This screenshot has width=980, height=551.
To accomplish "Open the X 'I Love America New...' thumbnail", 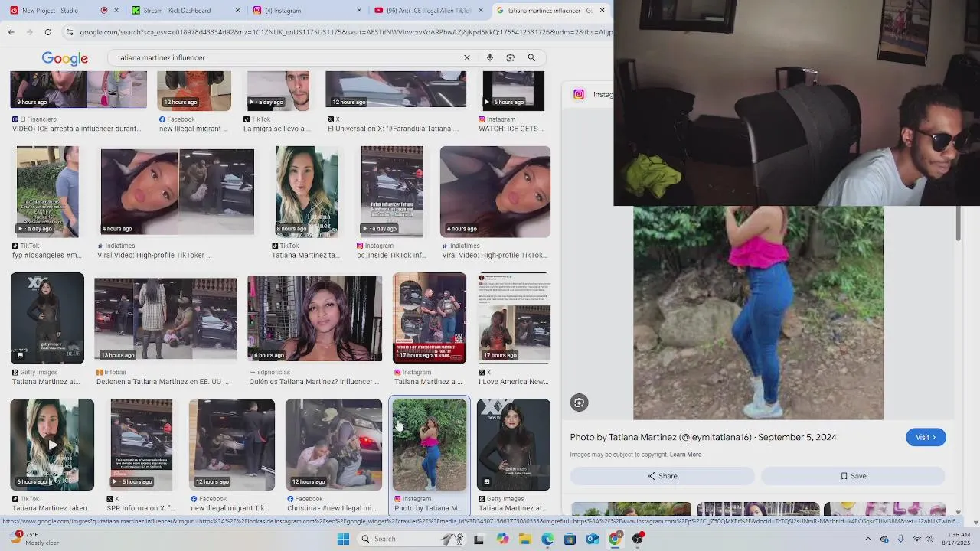I will click(x=514, y=318).
